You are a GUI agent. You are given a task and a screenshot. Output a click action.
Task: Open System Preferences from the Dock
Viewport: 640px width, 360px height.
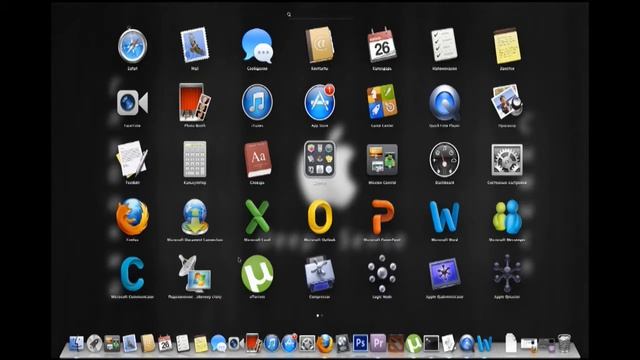click(307, 344)
